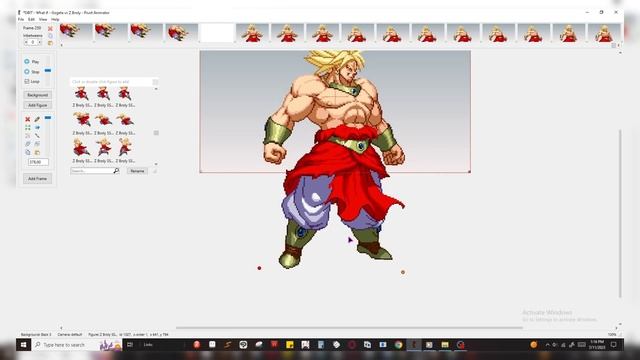Click the orange origin handle near Broly's right foot
The height and width of the screenshot is (360, 640).
click(x=403, y=272)
